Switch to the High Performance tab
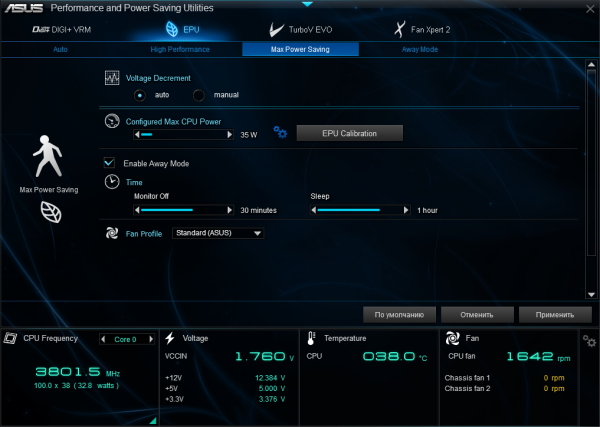This screenshot has height=427, width=600. 180,49
